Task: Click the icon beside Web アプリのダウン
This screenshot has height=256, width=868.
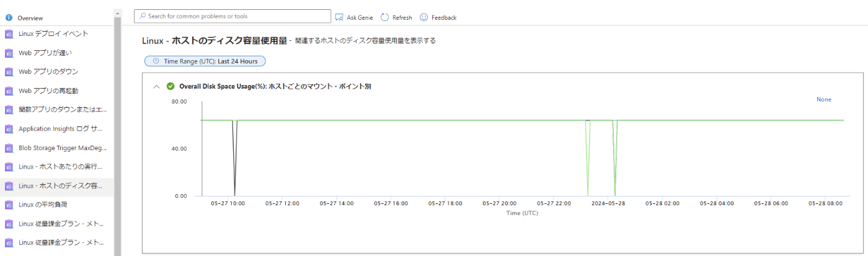Action: (x=9, y=72)
